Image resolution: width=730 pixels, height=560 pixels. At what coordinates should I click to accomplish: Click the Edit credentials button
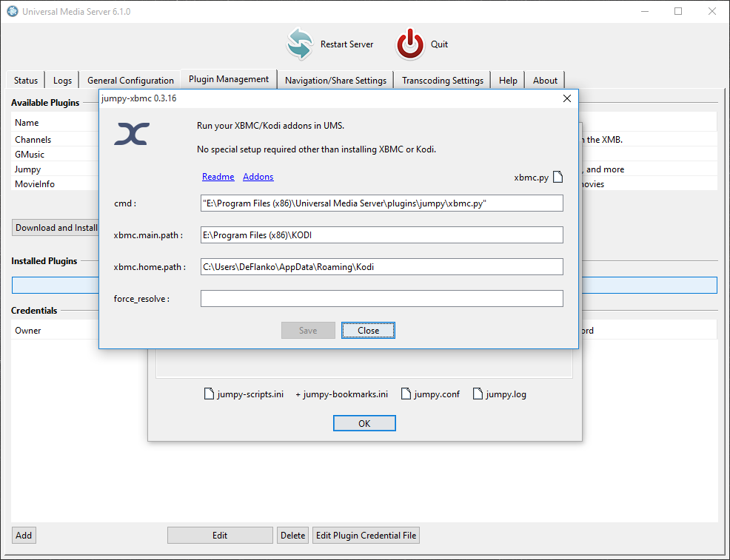220,536
